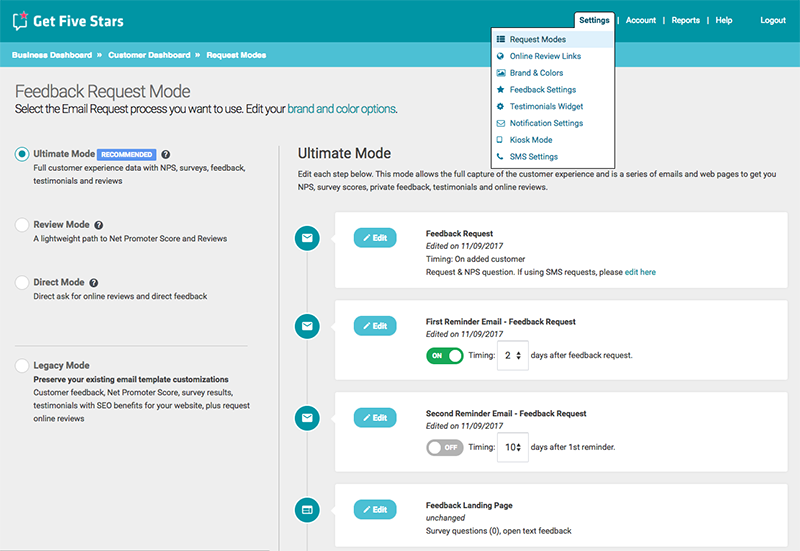Click the phone icon beside SMS Settings
The height and width of the screenshot is (551, 800).
(x=501, y=157)
